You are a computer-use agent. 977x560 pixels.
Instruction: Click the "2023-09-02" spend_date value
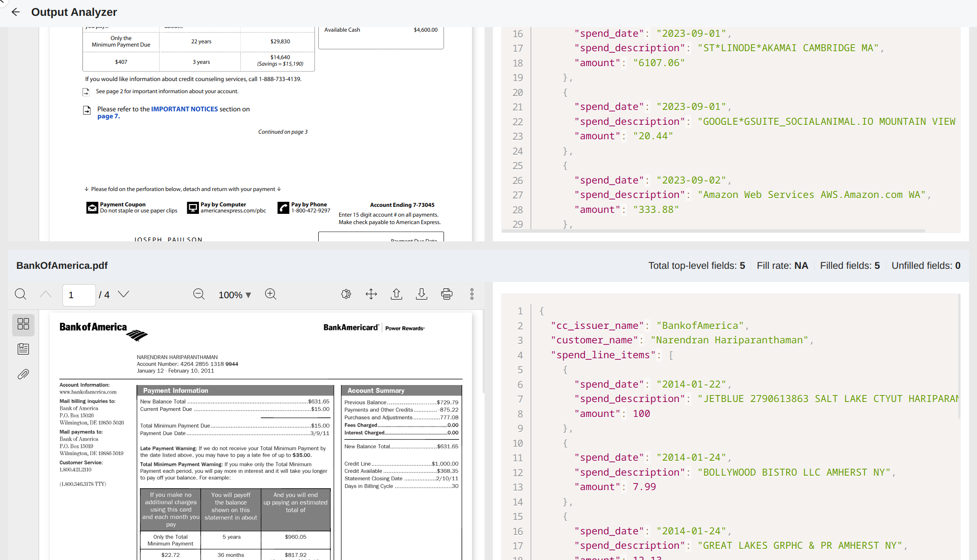691,180
